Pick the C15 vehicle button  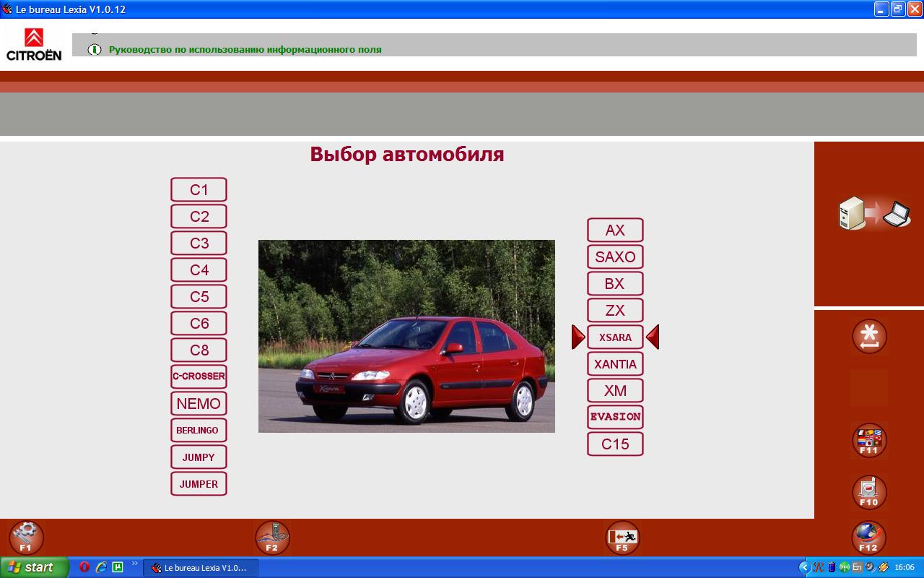click(x=615, y=444)
